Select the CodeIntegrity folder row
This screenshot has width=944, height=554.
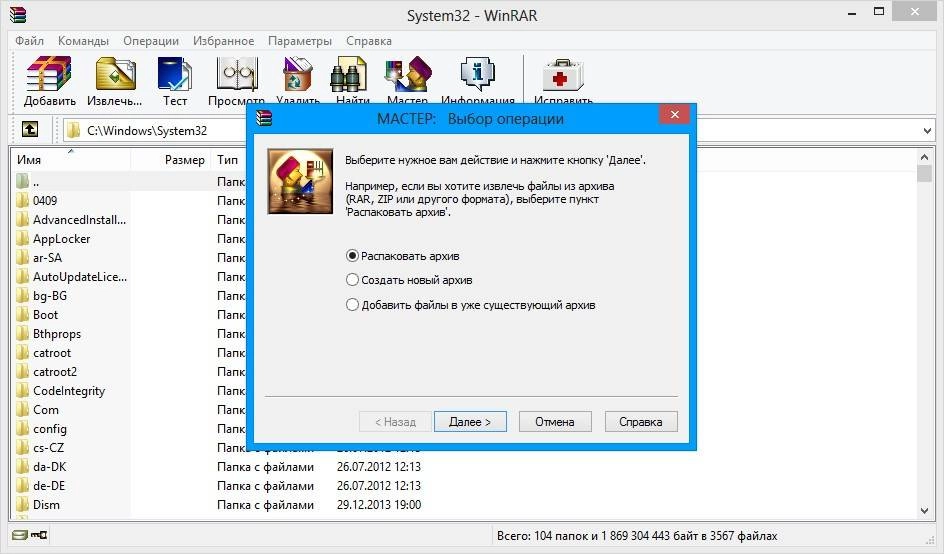pos(129,391)
